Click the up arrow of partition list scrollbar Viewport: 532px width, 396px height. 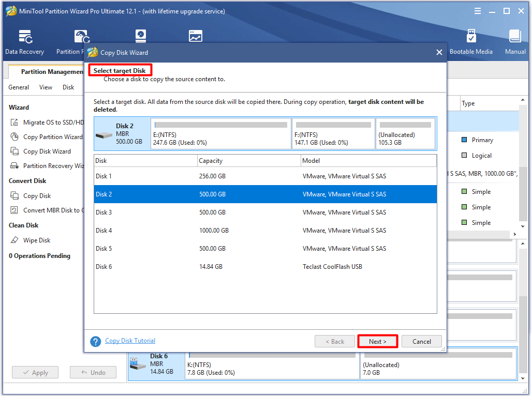[x=523, y=100]
